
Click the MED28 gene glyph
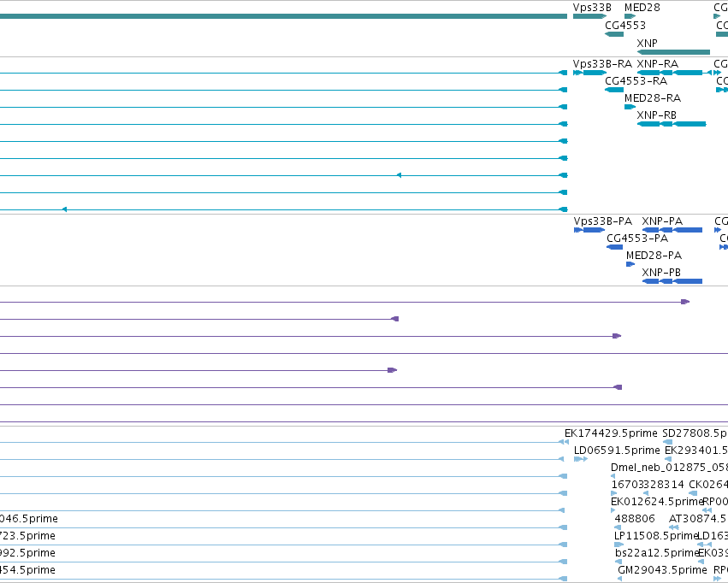(x=630, y=16)
